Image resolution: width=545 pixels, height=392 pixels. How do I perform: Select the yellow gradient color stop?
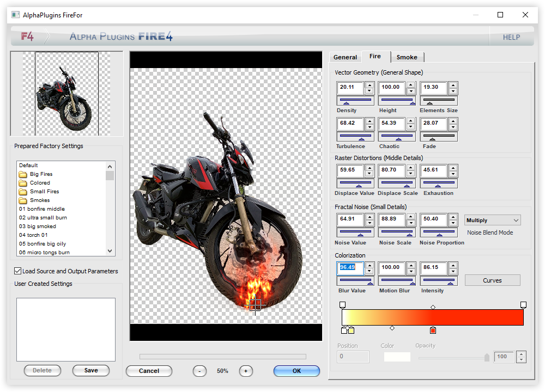[x=351, y=330]
